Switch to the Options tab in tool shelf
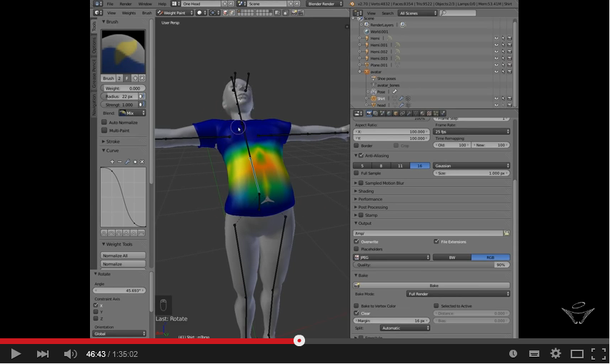This screenshot has height=364, width=610. (94, 46)
